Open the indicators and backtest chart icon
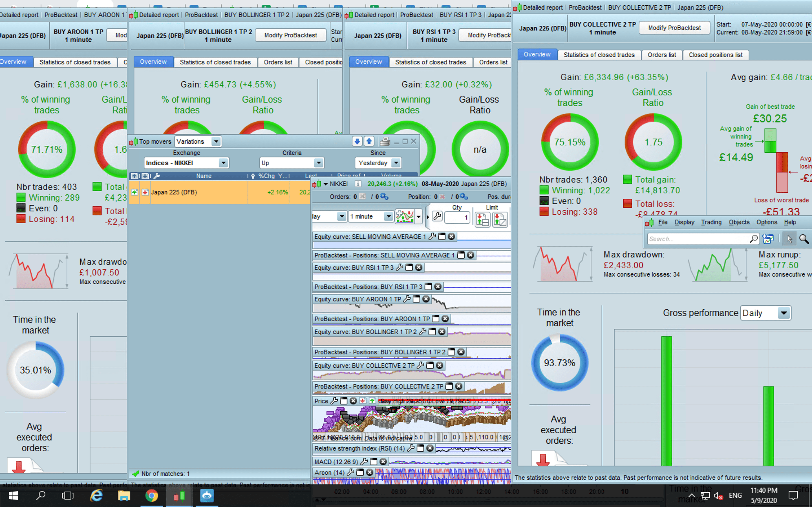The image size is (812, 507). 405,217
